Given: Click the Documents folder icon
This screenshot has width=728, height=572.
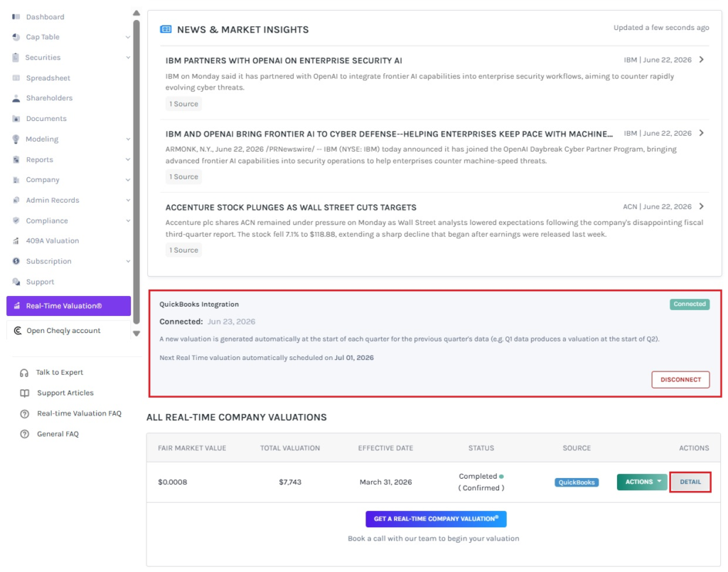Looking at the screenshot, I should tap(16, 119).
